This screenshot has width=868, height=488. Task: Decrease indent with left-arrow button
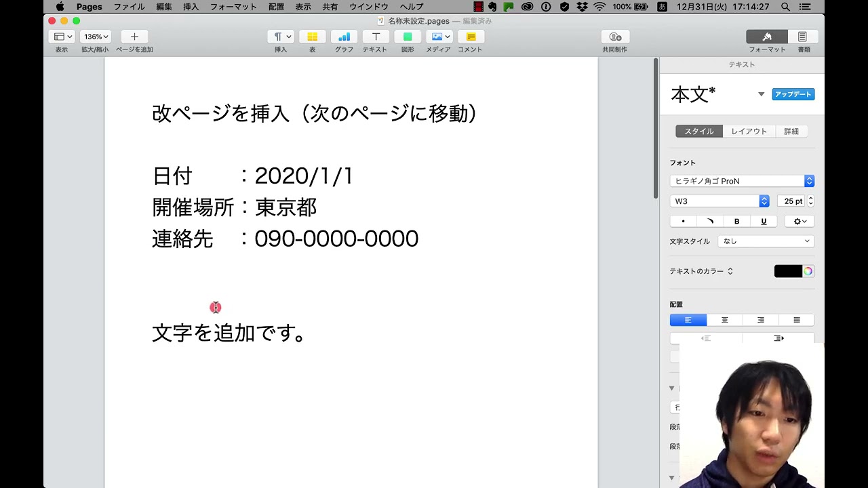(x=706, y=338)
